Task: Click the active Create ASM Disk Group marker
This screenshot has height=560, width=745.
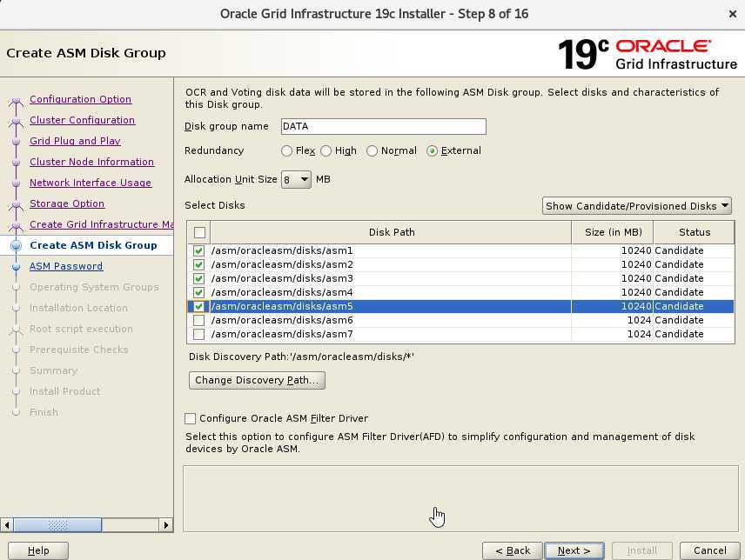Action: tap(17, 245)
